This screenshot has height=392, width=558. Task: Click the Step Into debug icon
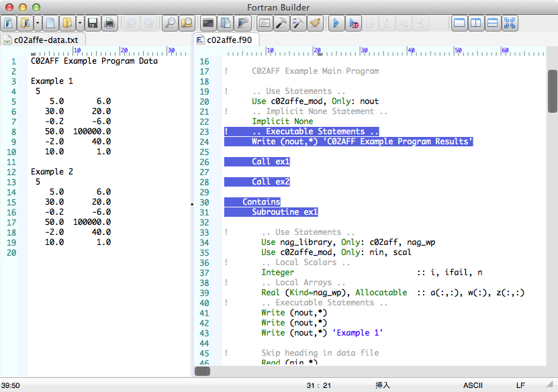click(387, 23)
